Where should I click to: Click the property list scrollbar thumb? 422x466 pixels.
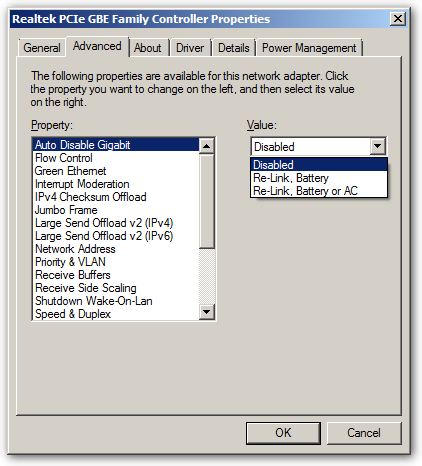[x=207, y=201]
